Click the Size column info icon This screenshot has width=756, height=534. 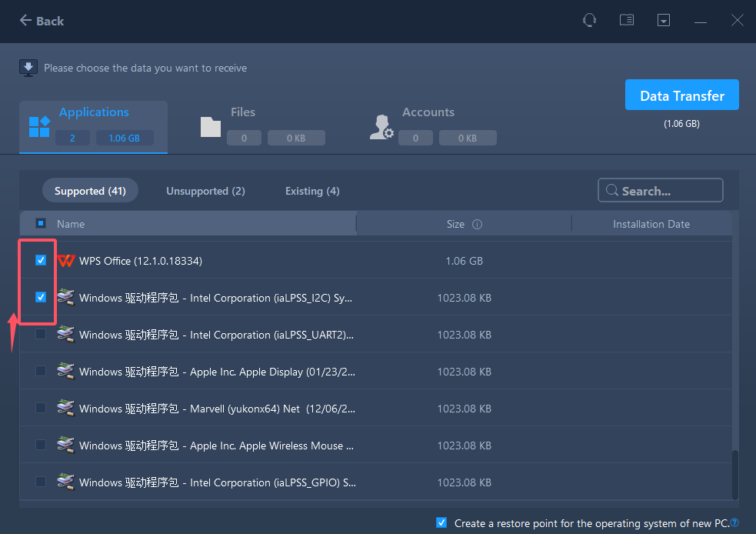point(477,225)
